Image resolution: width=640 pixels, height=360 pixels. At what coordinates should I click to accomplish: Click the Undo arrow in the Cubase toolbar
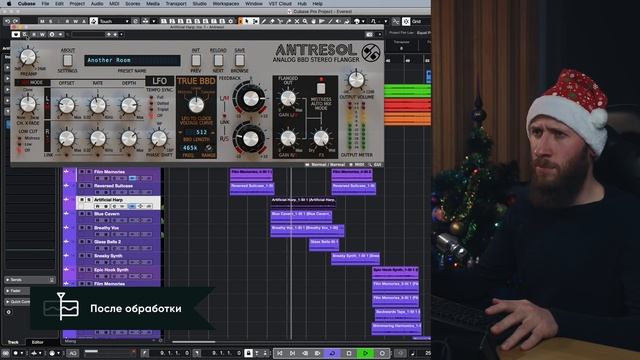tap(7, 21)
